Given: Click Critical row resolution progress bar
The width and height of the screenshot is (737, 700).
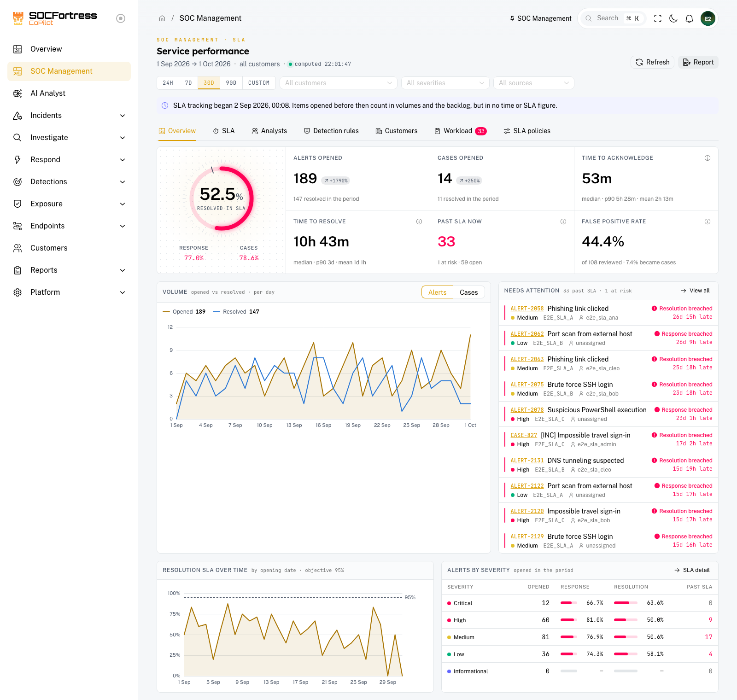Looking at the screenshot, I should tap(626, 603).
